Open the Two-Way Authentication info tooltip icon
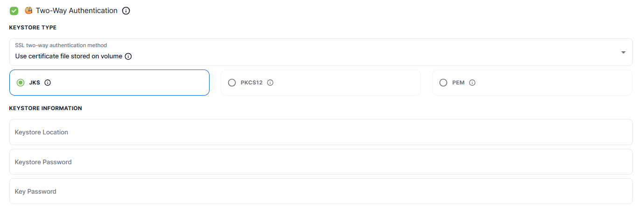Screen dimensions: 644x210 point(126,11)
